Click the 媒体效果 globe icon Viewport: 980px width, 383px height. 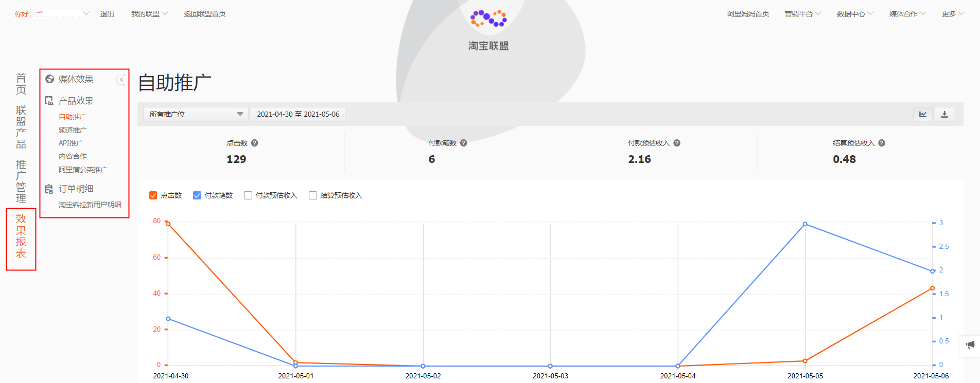click(x=49, y=79)
